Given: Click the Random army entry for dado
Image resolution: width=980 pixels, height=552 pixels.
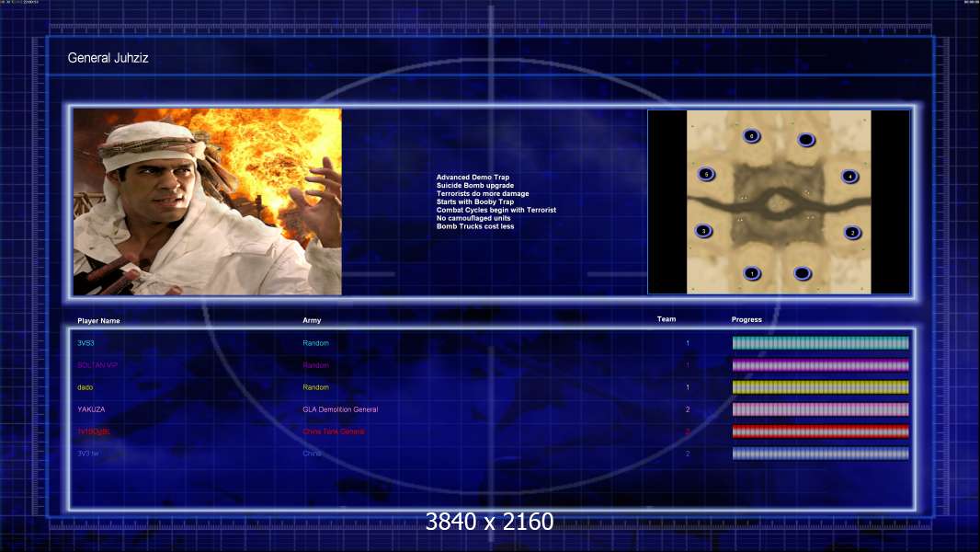Looking at the screenshot, I should tap(315, 387).
